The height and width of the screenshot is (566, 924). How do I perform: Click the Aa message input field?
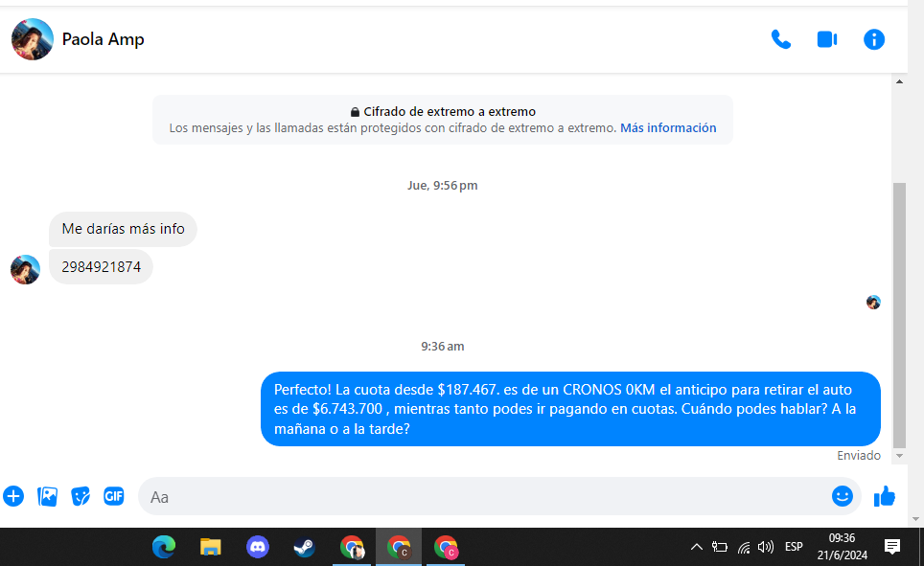479,497
